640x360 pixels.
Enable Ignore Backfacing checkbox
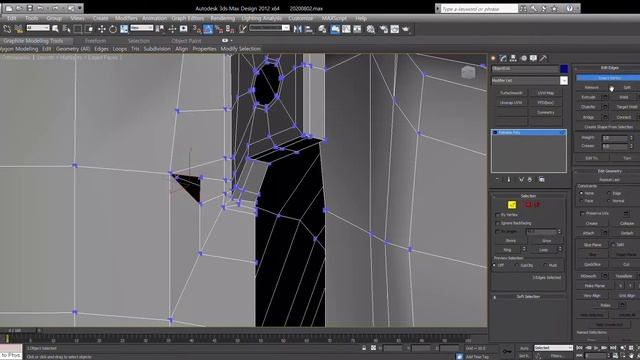pyautogui.click(x=497, y=223)
